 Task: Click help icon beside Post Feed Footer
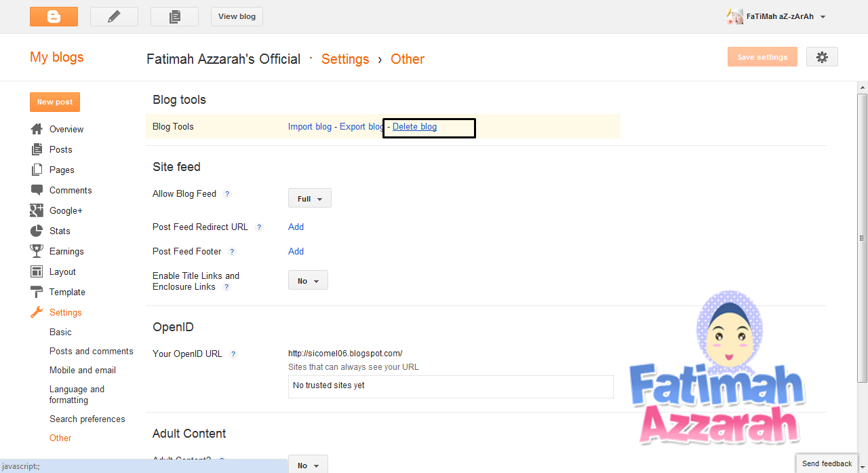tap(232, 252)
